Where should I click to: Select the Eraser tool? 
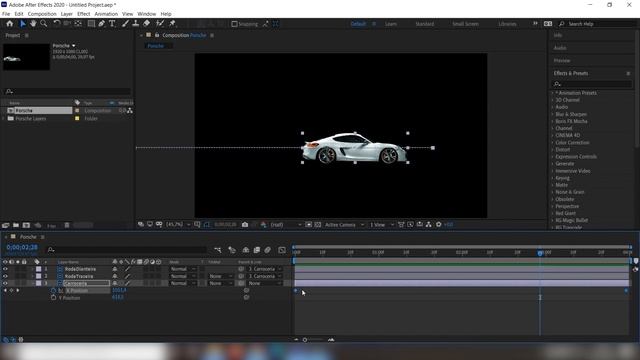click(x=147, y=24)
